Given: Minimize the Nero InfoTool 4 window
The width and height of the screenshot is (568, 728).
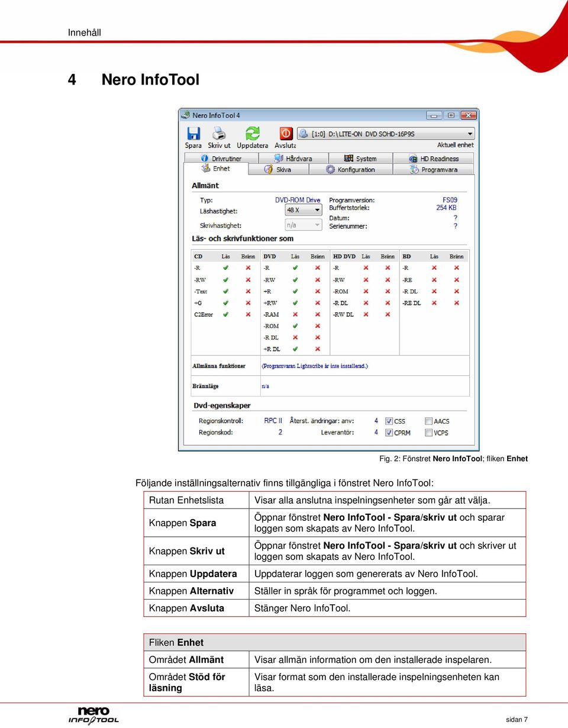Looking at the screenshot, I should [435, 115].
